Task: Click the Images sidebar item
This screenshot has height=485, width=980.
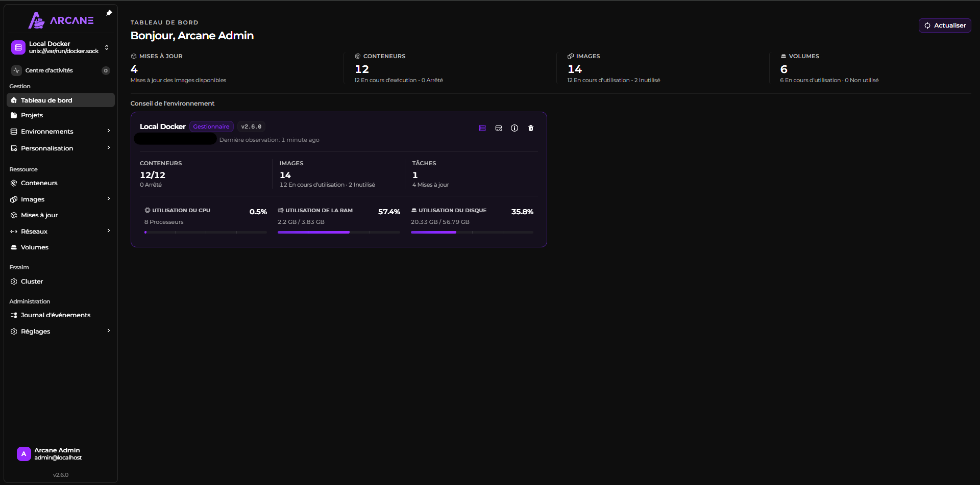Action: pyautogui.click(x=60, y=199)
